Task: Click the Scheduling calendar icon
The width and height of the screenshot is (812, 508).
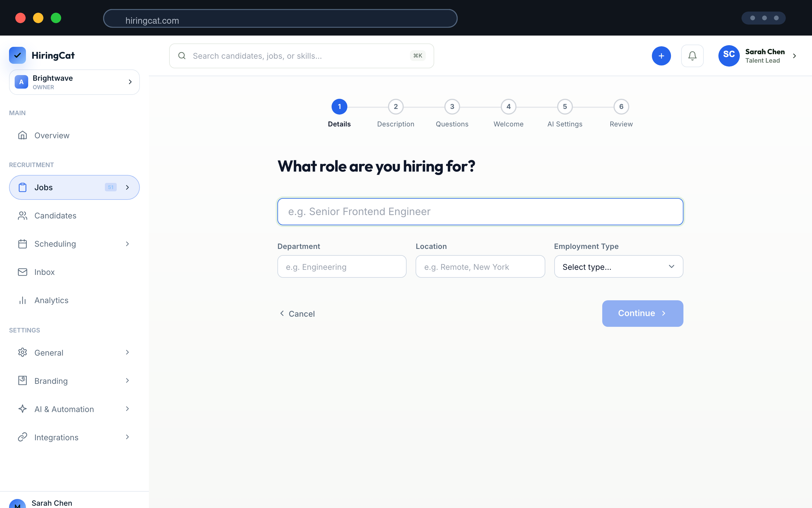Action: [23, 244]
